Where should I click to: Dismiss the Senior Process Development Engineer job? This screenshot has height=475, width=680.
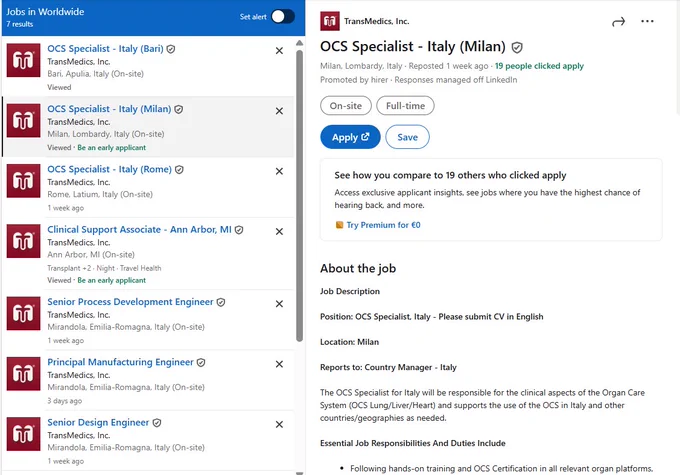tap(279, 304)
